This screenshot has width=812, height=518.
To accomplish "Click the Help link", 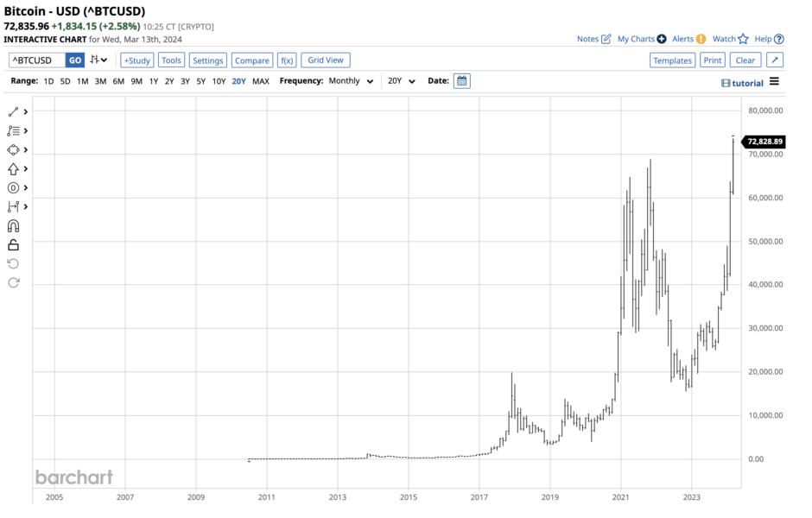I will point(763,39).
